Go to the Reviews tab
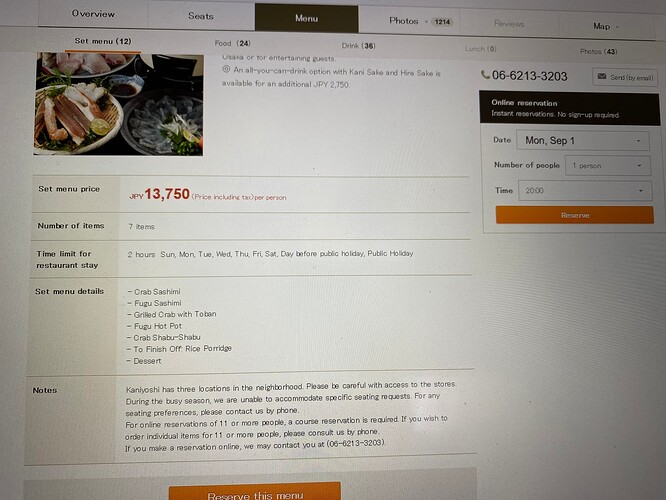Image resolution: width=666 pixels, height=500 pixels. click(x=509, y=24)
